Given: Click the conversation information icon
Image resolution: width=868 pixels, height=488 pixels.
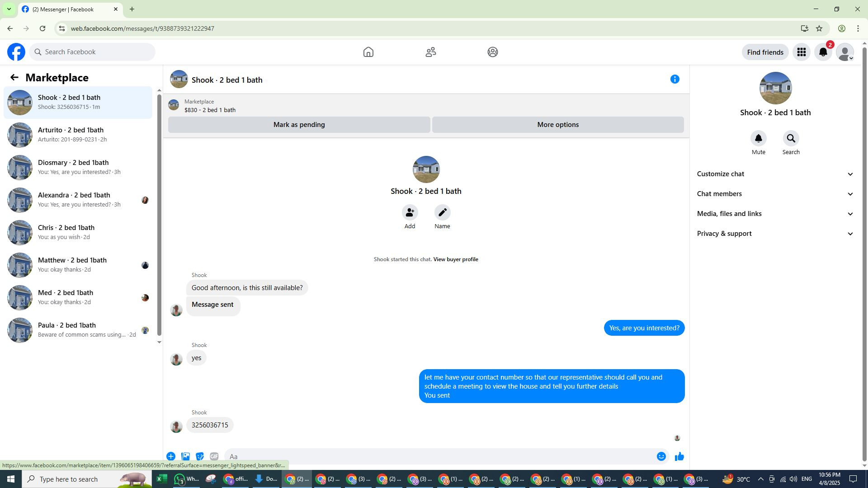Looking at the screenshot, I should 675,80.
